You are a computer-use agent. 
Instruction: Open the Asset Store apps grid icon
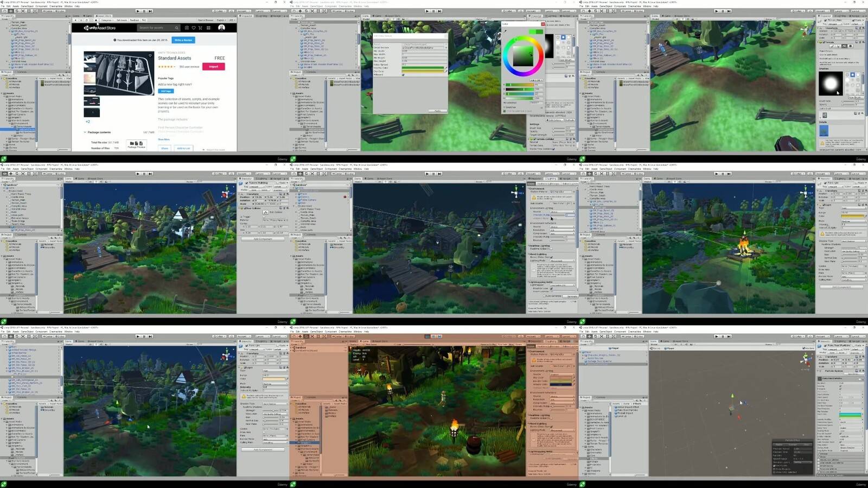tap(208, 28)
